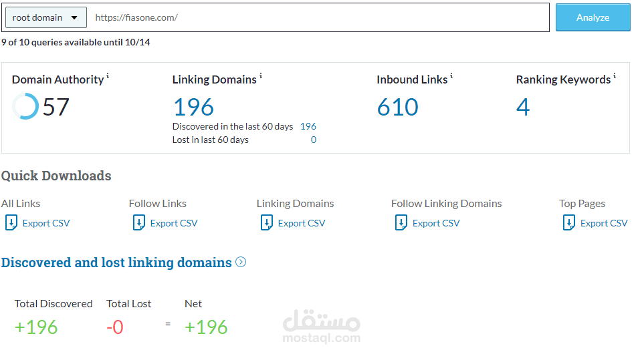Open the 610 inbound links count
644x352 pixels.
pos(398,107)
